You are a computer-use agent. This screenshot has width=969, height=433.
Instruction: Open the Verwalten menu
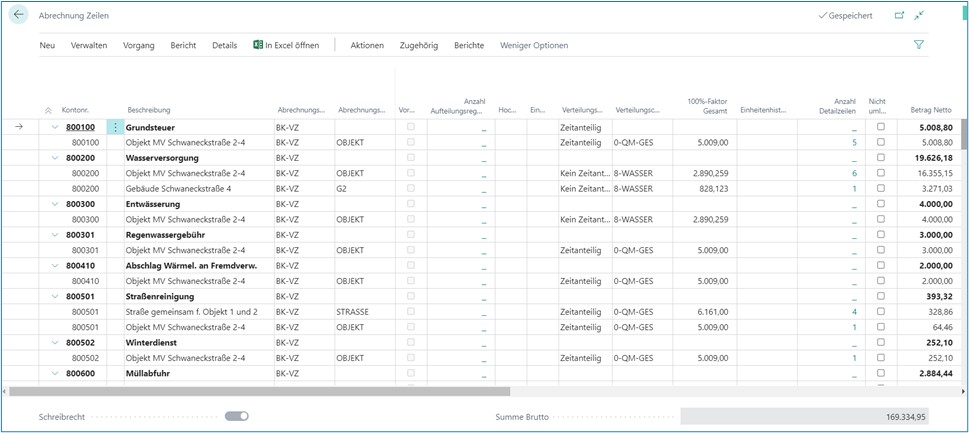[89, 45]
